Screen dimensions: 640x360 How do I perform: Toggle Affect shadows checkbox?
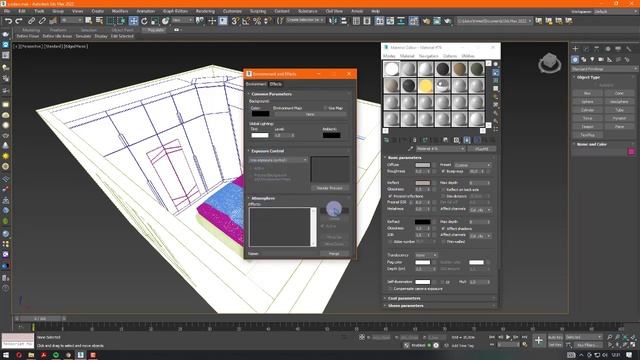point(443,229)
